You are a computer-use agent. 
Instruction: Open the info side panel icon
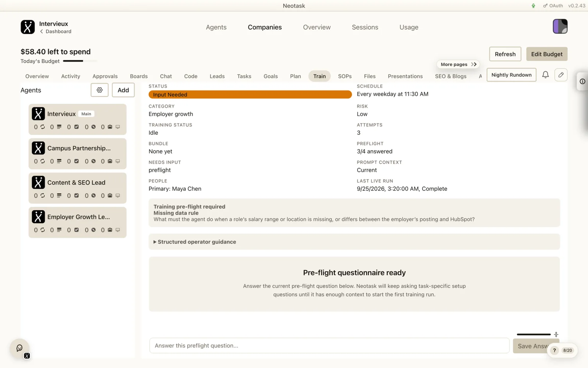coord(582,81)
